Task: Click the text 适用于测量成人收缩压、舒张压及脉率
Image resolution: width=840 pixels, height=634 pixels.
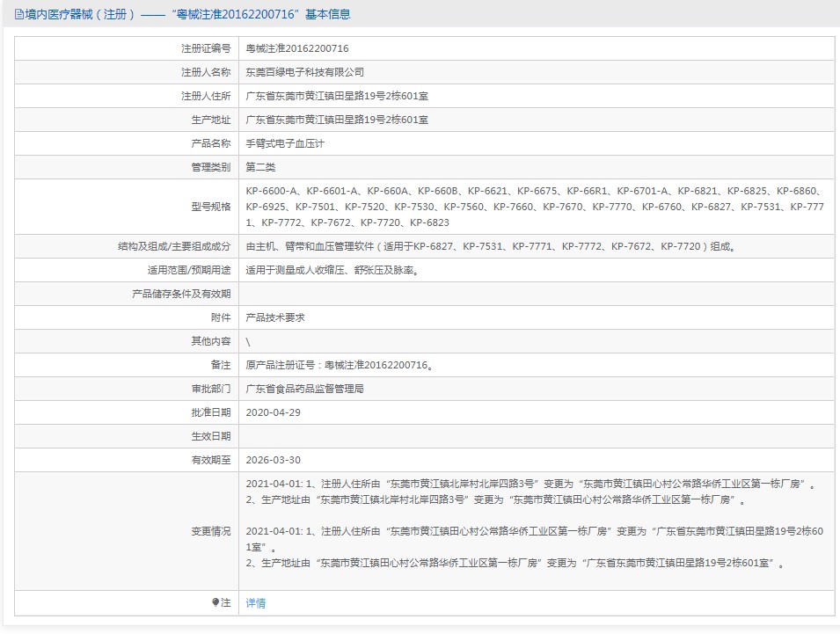Action: point(332,270)
